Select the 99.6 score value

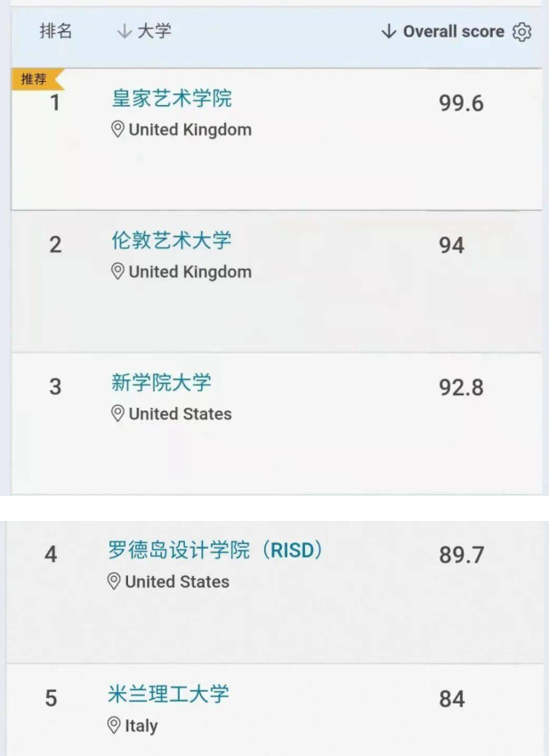click(x=461, y=103)
